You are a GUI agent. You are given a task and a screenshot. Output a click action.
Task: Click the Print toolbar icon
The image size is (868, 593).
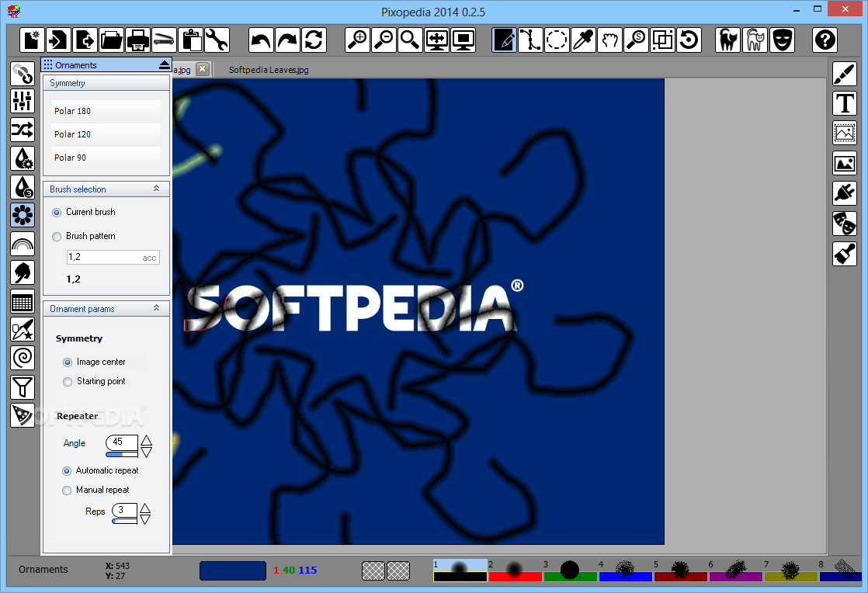click(x=138, y=40)
